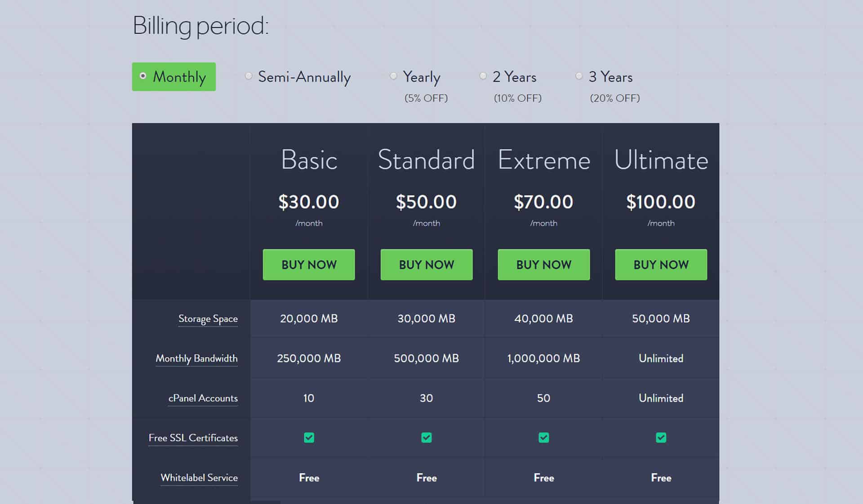Click the Ultimate plan heading

661,160
